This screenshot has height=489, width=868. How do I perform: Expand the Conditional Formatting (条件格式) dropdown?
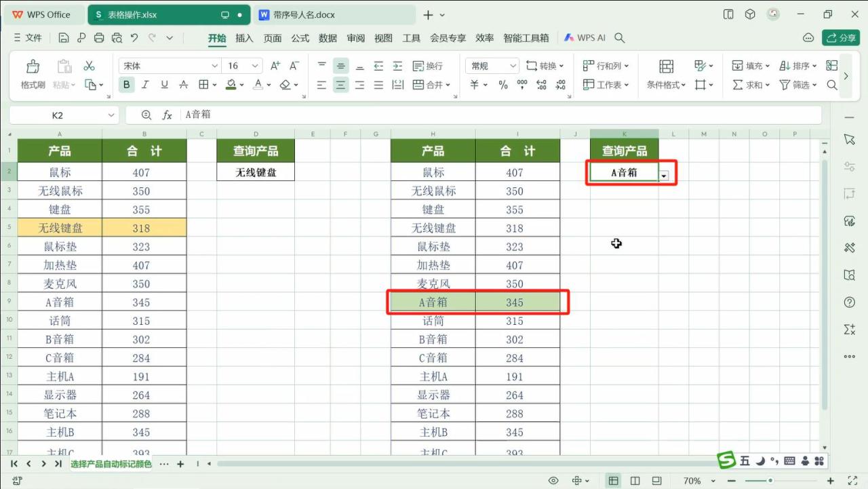coord(684,85)
